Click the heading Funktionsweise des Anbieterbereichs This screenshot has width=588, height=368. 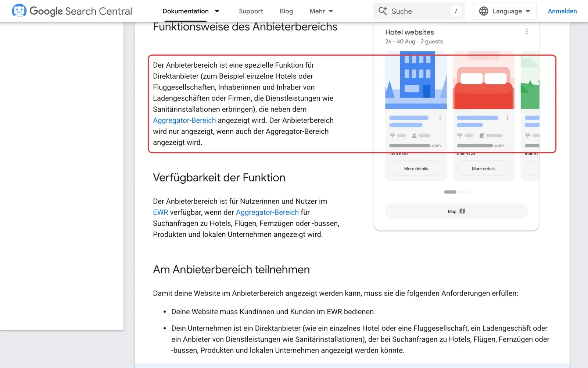[245, 26]
